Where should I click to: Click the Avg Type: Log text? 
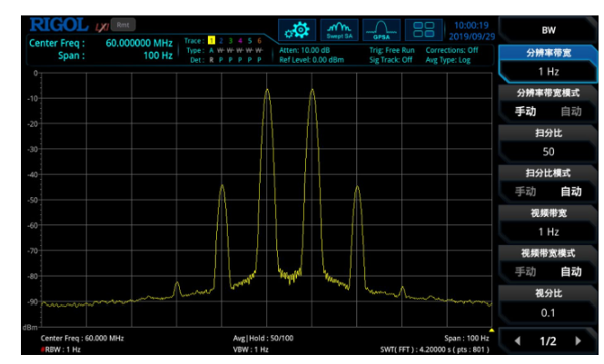tap(448, 60)
